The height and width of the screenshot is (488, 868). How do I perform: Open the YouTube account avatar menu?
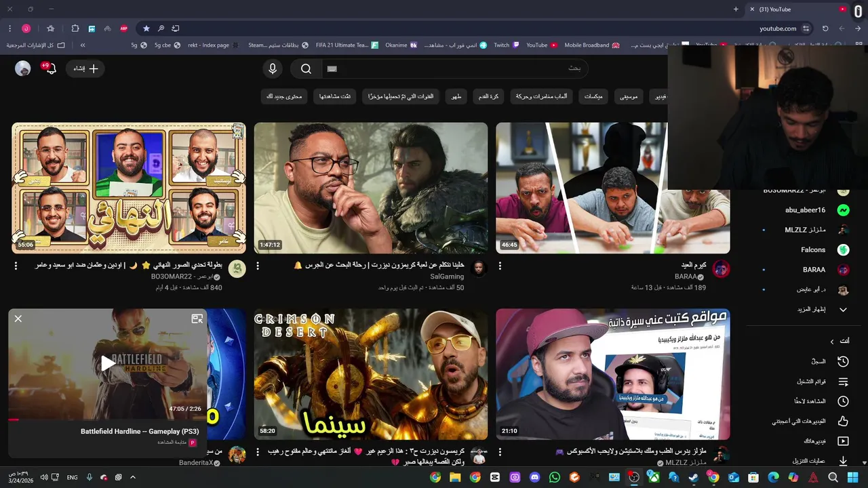23,68
